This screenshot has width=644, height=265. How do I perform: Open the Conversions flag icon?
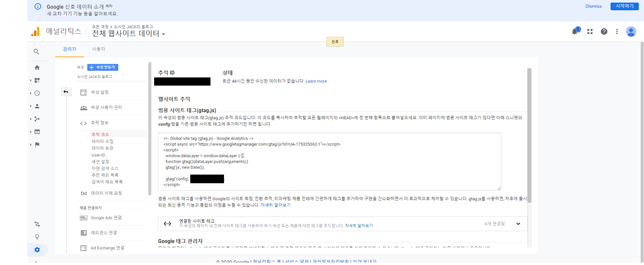37,144
